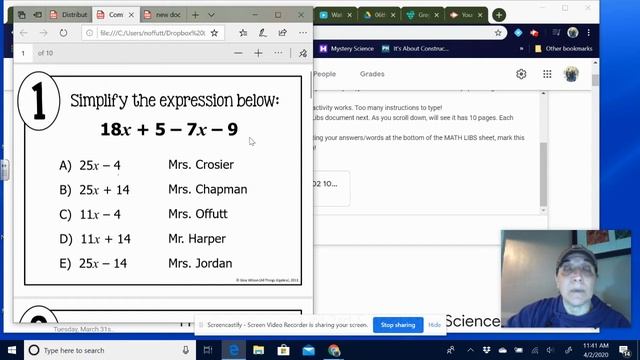640x360 pixels.
Task: Open the Mail app from the taskbar
Action: (x=309, y=350)
